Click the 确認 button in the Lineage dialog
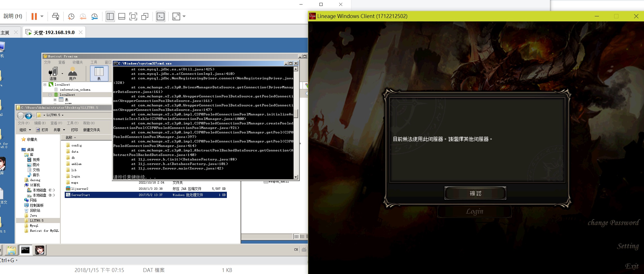The image size is (644, 274). point(475,193)
